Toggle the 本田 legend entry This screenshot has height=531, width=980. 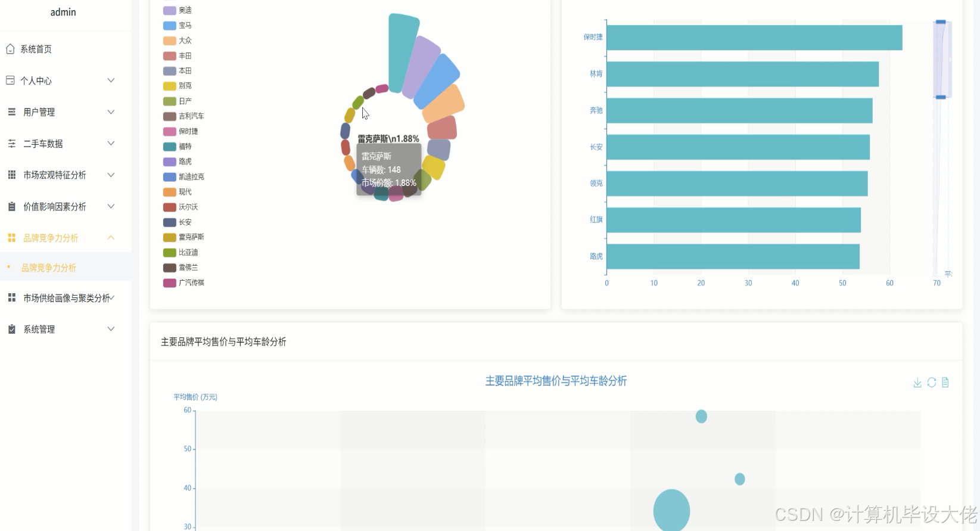tap(178, 71)
